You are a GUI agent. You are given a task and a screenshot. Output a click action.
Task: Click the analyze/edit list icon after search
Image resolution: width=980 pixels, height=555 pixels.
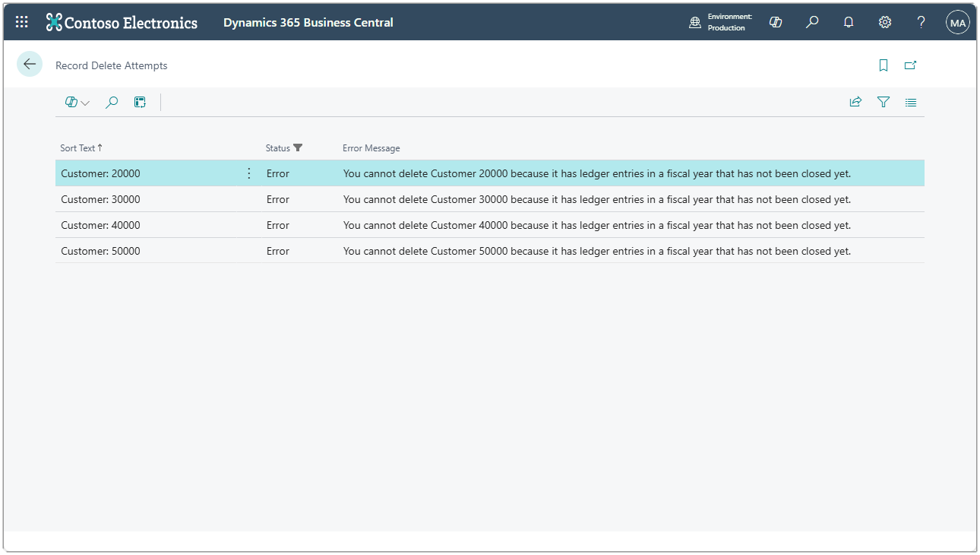coord(140,101)
